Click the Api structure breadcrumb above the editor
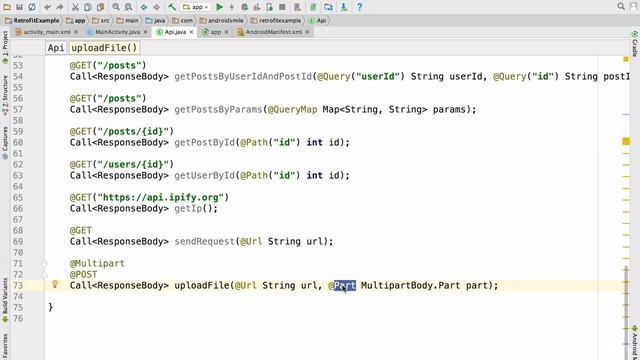Image resolution: width=640 pixels, height=360 pixels. coord(56,48)
